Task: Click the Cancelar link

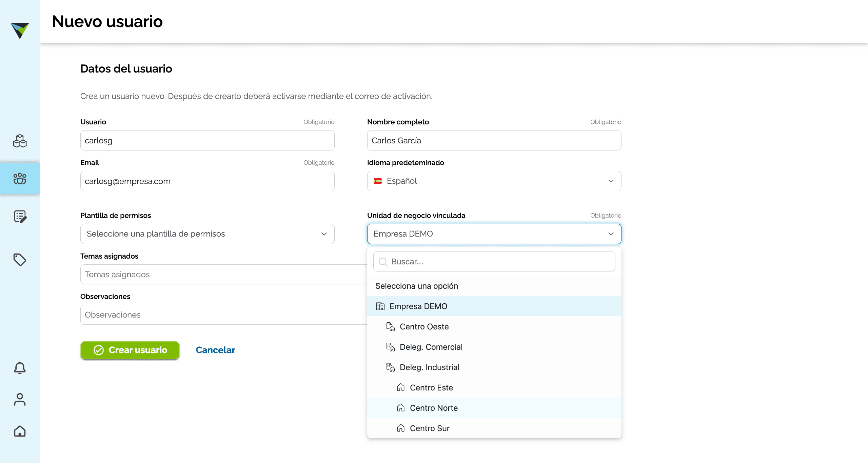Action: (215, 350)
